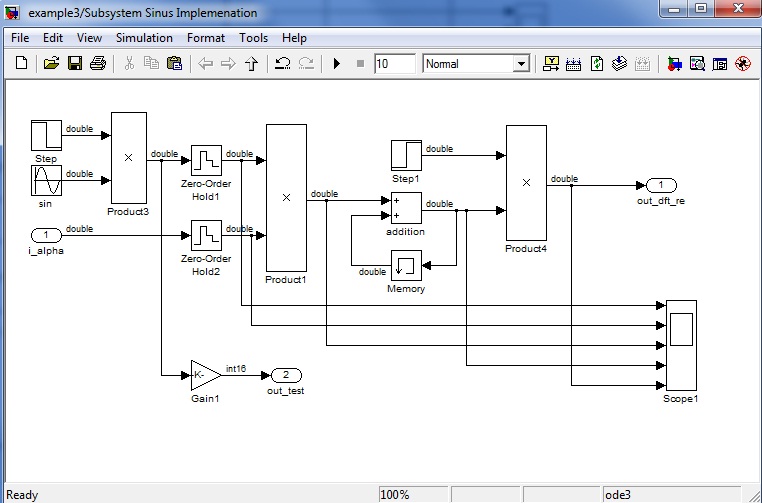Viewport: 762px width, 503px height.
Task: Open the Tools menu
Action: click(x=253, y=38)
